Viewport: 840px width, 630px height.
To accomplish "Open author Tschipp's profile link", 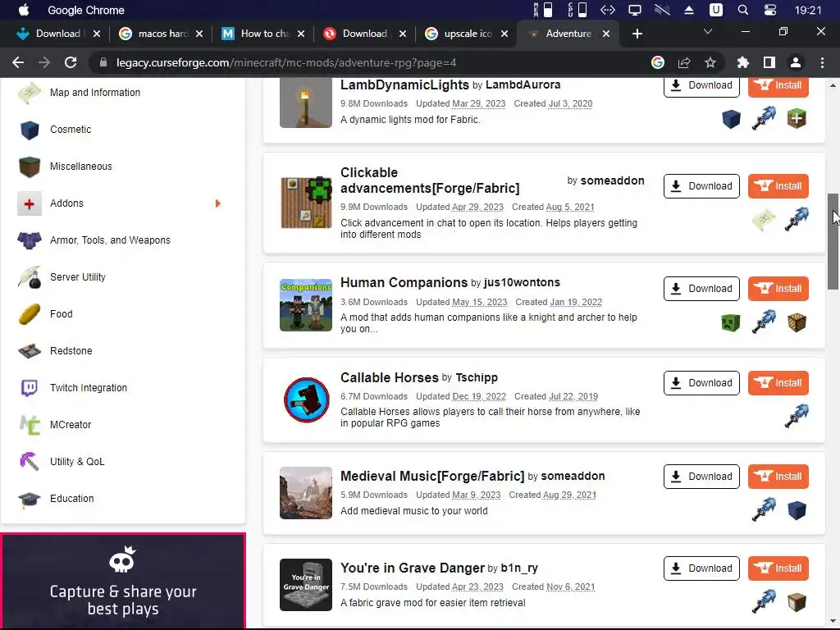I will point(477,377).
